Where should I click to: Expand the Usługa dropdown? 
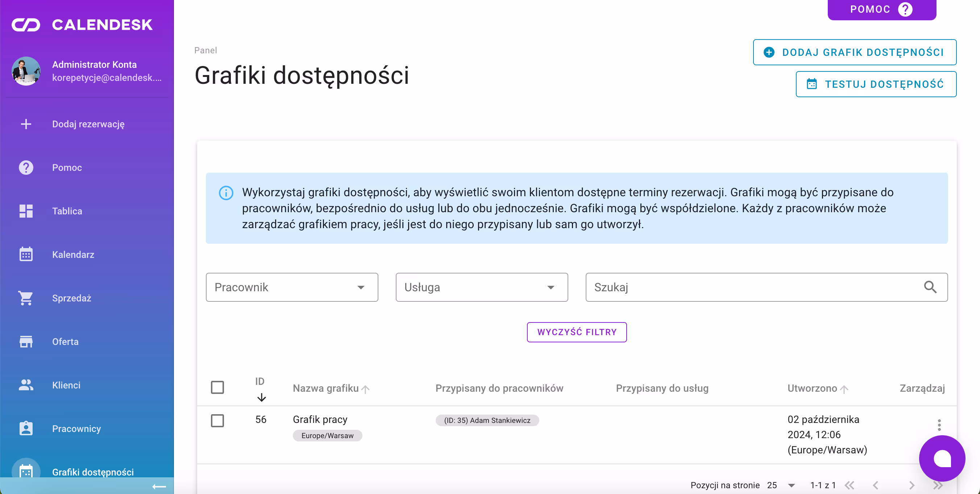point(481,287)
